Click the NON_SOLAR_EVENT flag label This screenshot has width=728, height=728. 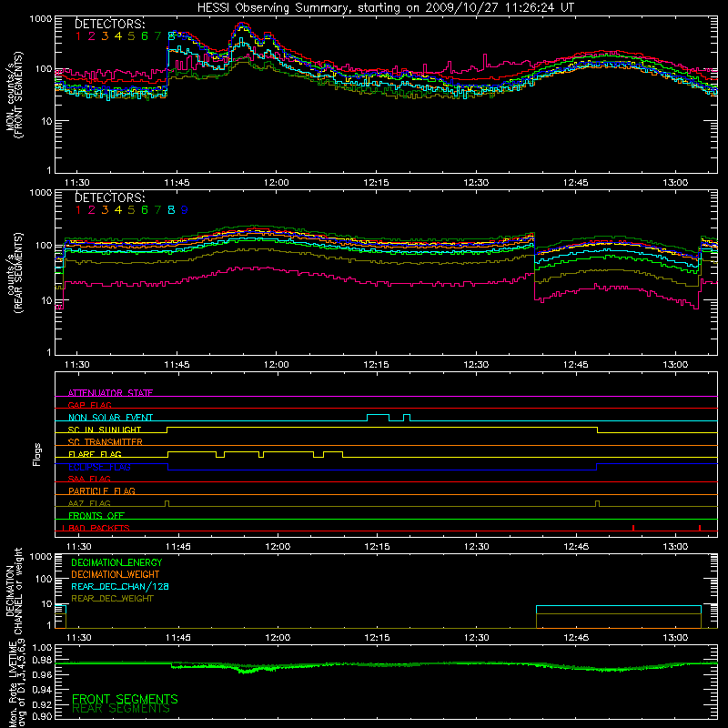point(110,418)
